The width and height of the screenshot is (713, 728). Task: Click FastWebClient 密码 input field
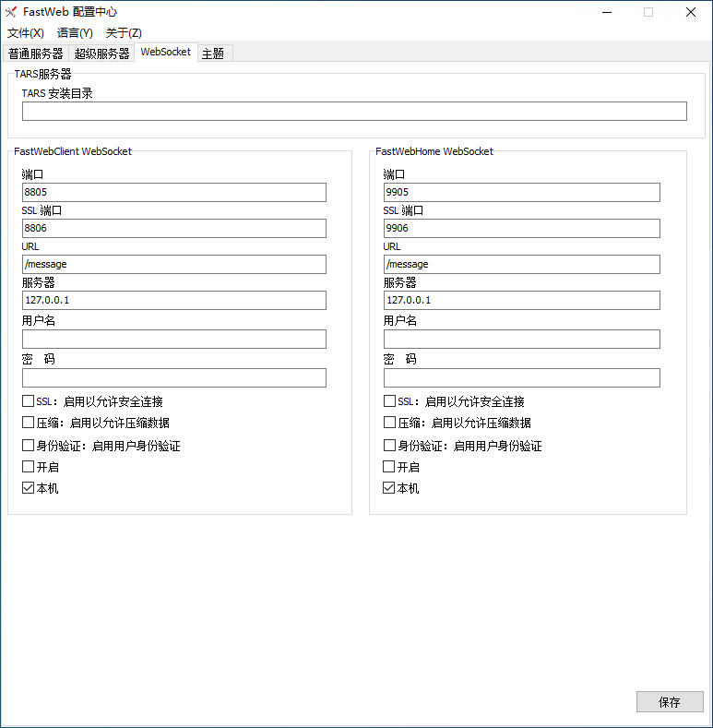click(x=174, y=378)
